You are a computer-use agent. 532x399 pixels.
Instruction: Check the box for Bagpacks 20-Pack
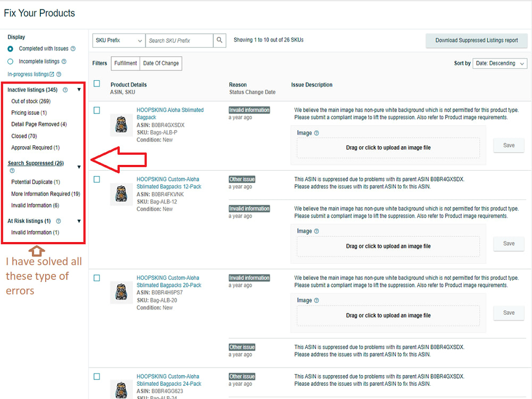(97, 278)
